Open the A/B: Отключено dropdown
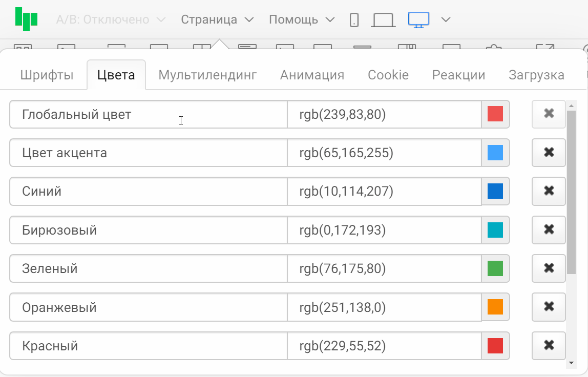This screenshot has height=377, width=588. click(x=111, y=20)
